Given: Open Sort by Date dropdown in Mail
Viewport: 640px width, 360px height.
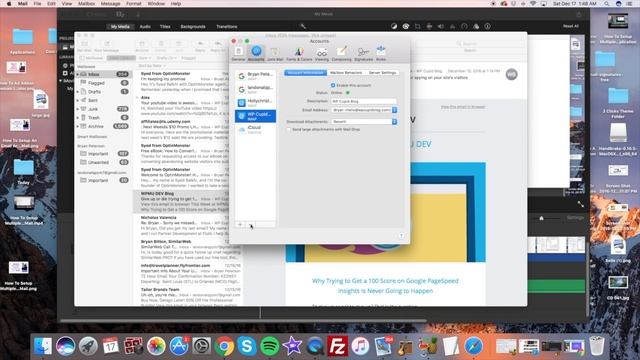Looking at the screenshot, I should (x=152, y=66).
